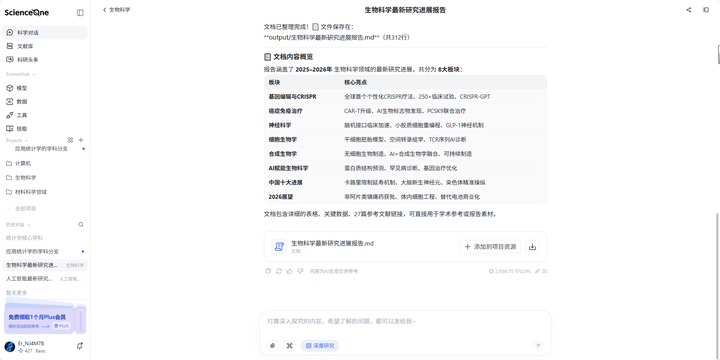Open 人工智能最新研究 conversation in history

click(45, 279)
